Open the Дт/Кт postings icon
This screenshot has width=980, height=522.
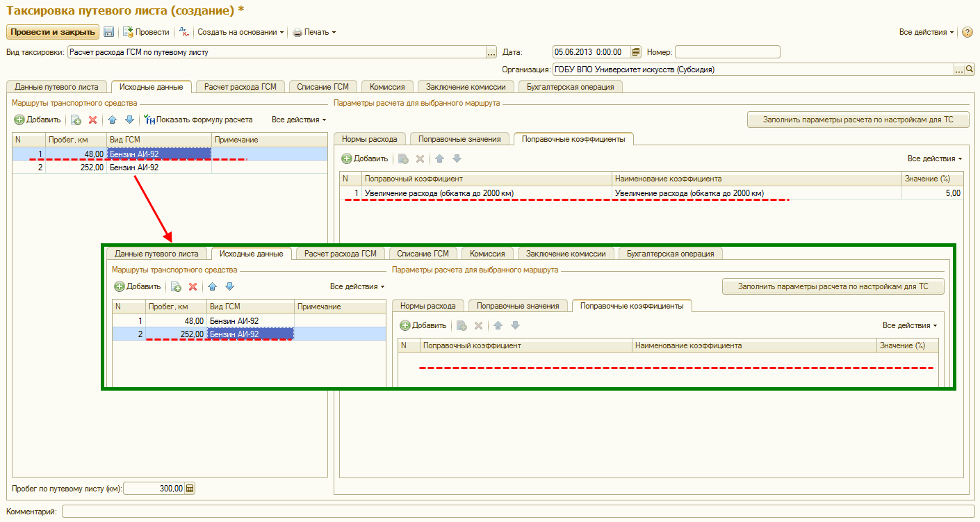(183, 32)
